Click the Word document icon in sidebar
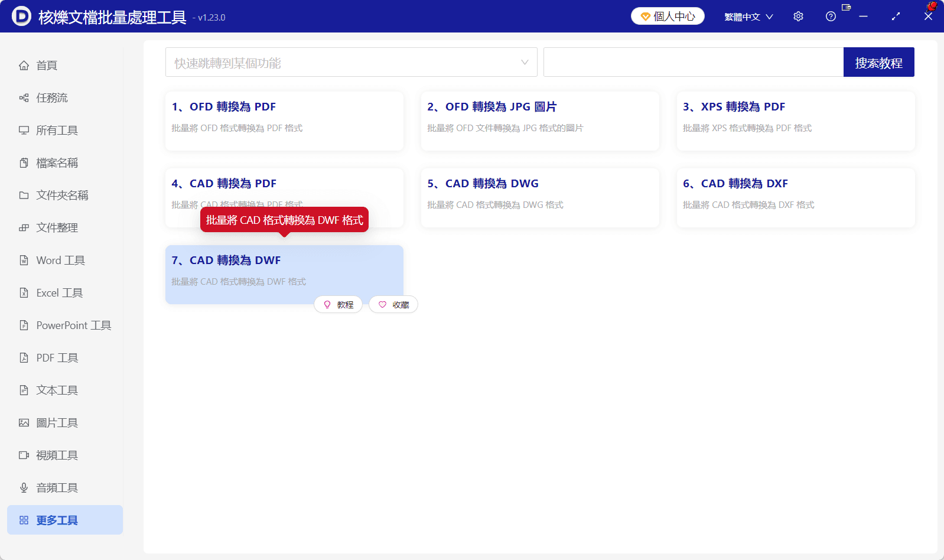This screenshot has width=944, height=560. (24, 260)
